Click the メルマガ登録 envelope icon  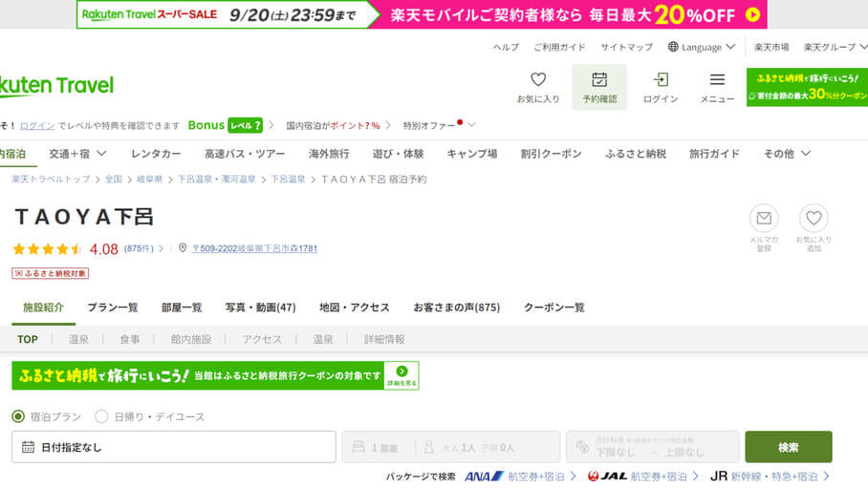coord(764,218)
